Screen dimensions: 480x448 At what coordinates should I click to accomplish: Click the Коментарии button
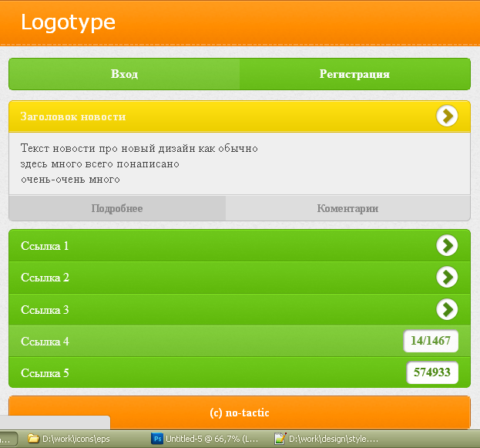coord(347,208)
